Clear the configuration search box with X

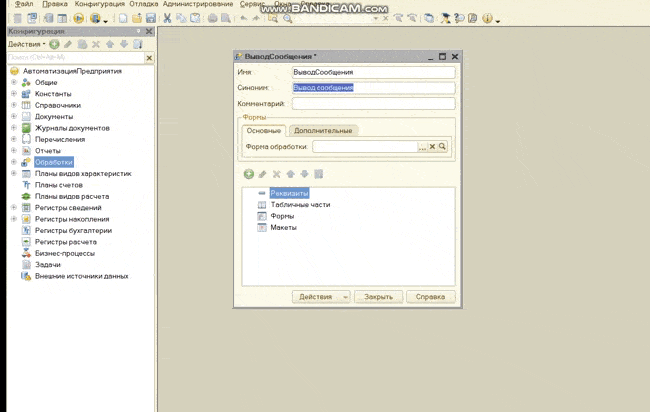click(x=149, y=58)
